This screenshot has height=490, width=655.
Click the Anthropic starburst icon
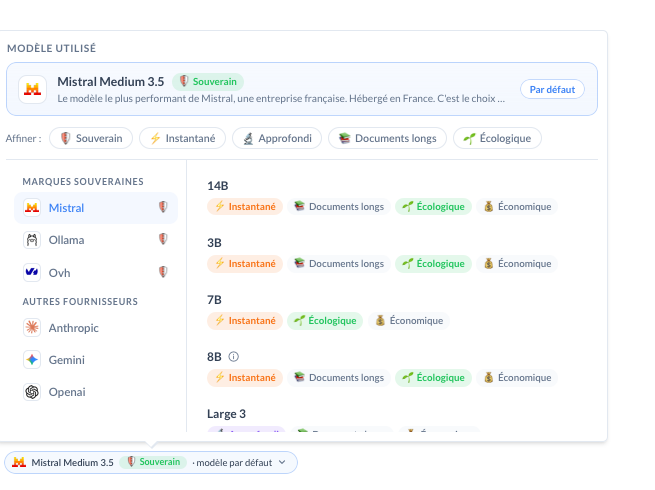[32, 327]
